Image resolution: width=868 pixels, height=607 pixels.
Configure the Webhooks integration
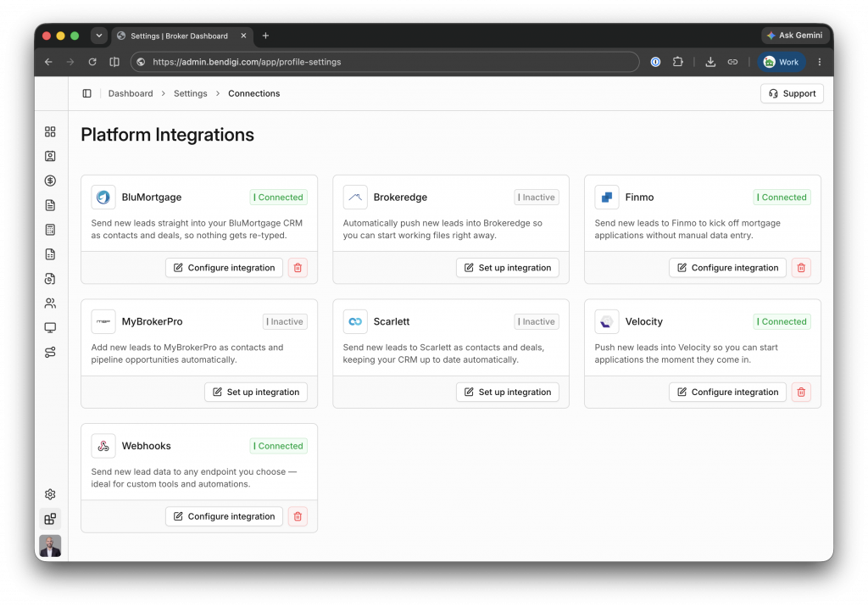(x=224, y=516)
